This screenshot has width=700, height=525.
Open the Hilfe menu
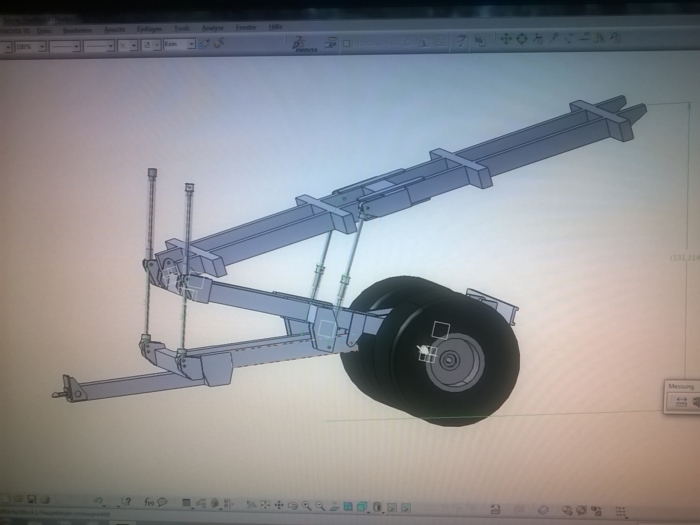(275, 27)
